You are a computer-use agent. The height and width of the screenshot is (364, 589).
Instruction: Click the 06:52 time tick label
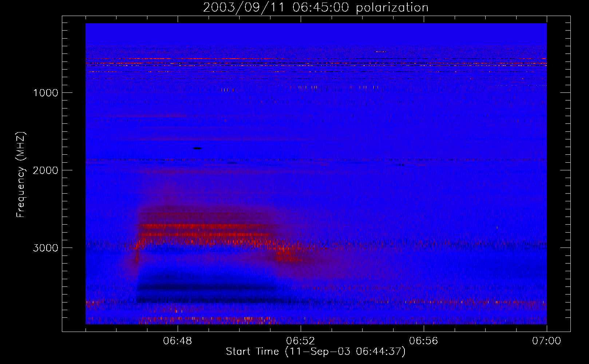point(301,341)
